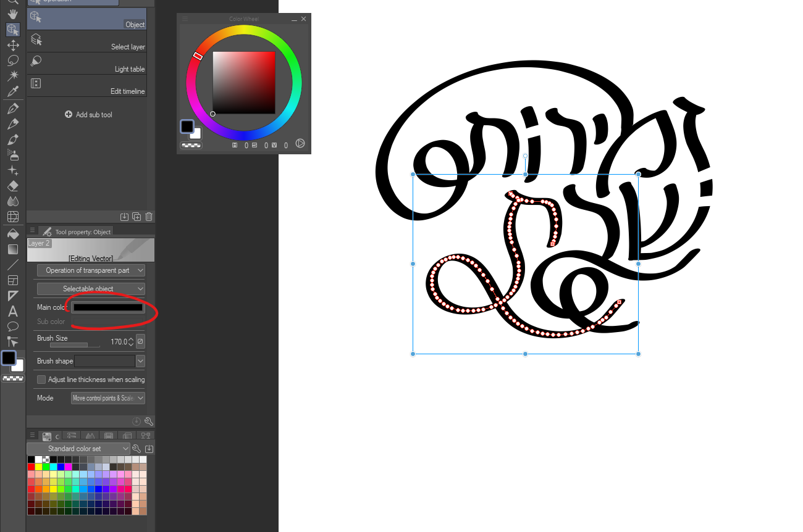Choose the Select layer sub tool
Screen dimensions: 803x532
[86, 41]
